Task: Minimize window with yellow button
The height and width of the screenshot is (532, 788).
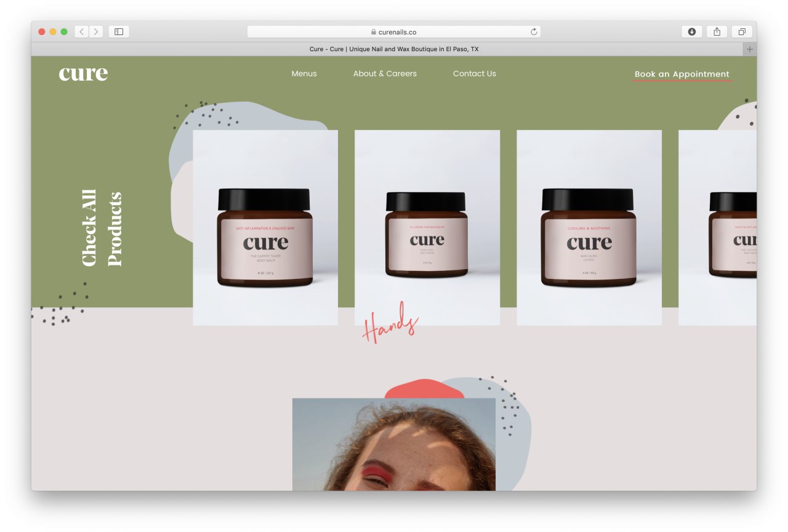Action: [53, 31]
